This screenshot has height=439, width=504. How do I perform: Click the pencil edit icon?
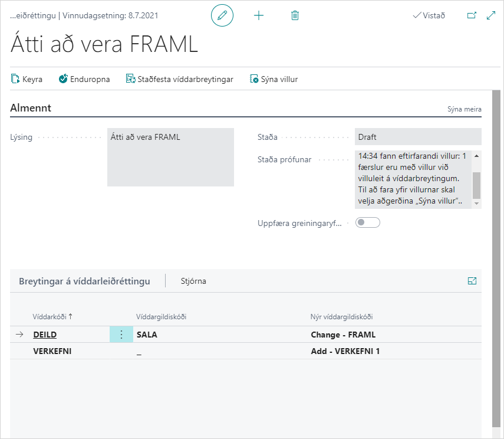[222, 16]
